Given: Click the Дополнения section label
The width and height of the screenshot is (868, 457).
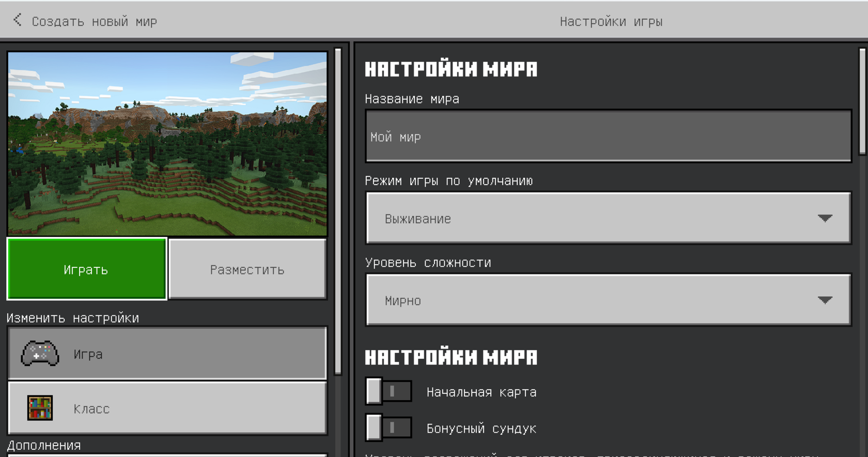Looking at the screenshot, I should click(x=44, y=445).
